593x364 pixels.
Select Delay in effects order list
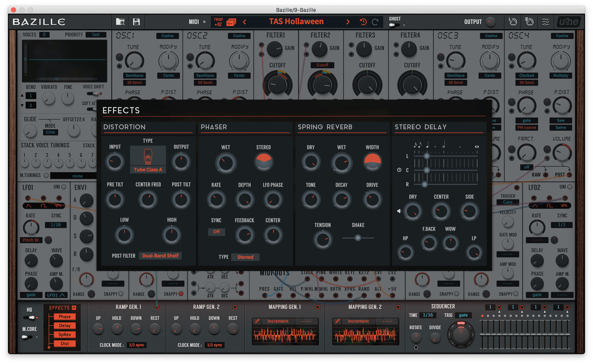click(65, 325)
